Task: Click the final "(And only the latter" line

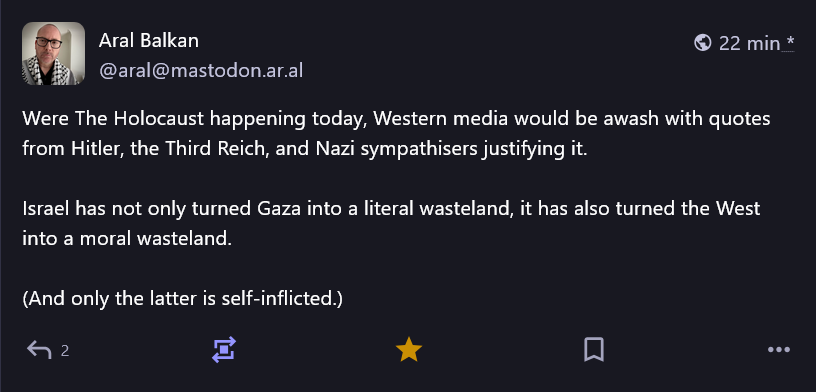Action: point(183,299)
